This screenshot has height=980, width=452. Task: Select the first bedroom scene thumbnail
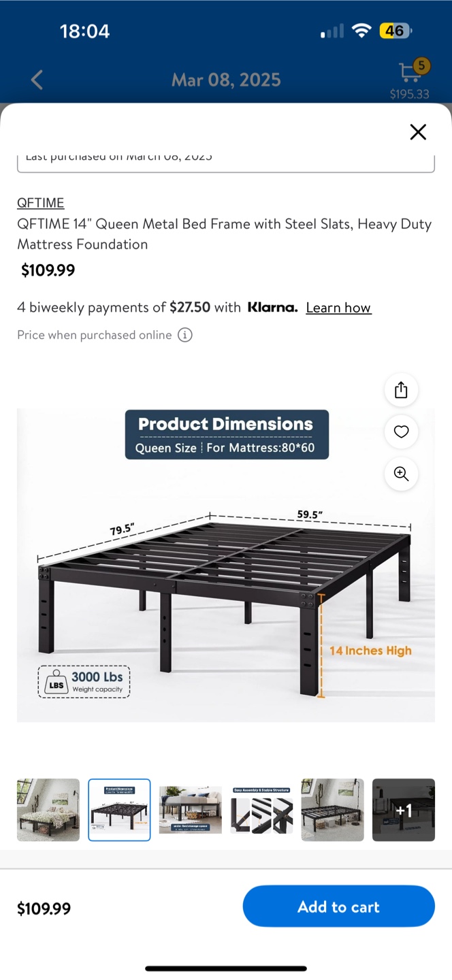[x=48, y=810]
